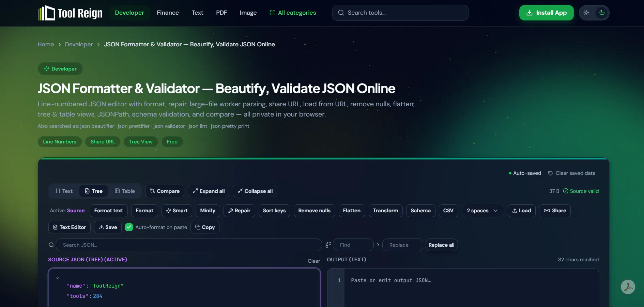644x307 pixels.
Task: Switch to light theme sun icon
Action: pos(586,13)
